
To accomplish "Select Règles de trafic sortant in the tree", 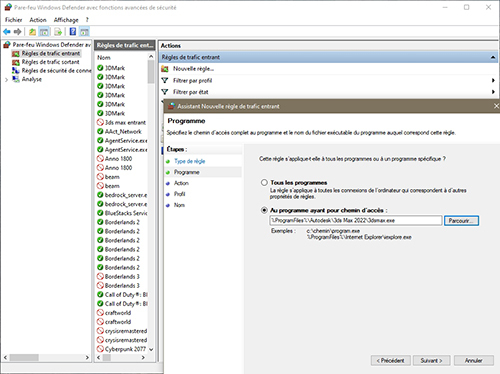I will 50,62.
